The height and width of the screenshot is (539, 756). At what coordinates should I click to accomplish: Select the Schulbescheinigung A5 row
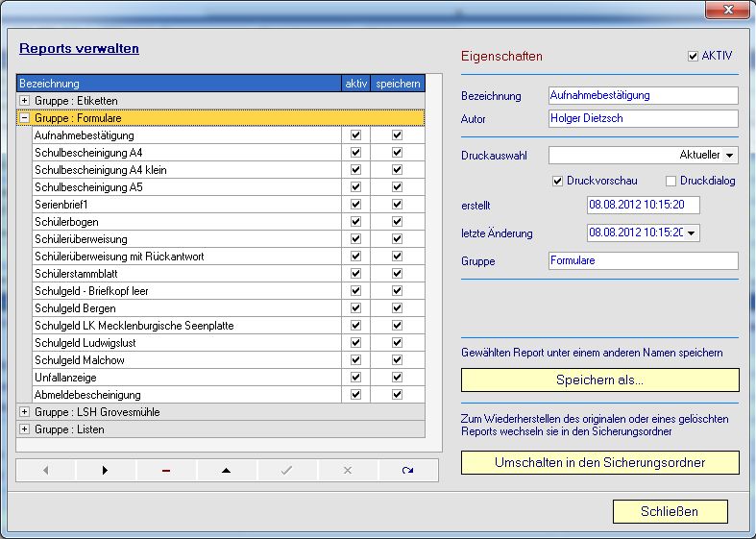click(x=186, y=187)
